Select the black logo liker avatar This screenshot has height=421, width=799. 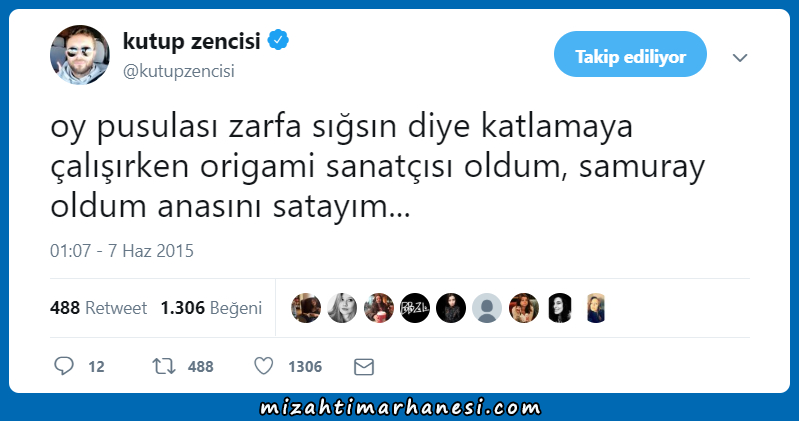415,308
